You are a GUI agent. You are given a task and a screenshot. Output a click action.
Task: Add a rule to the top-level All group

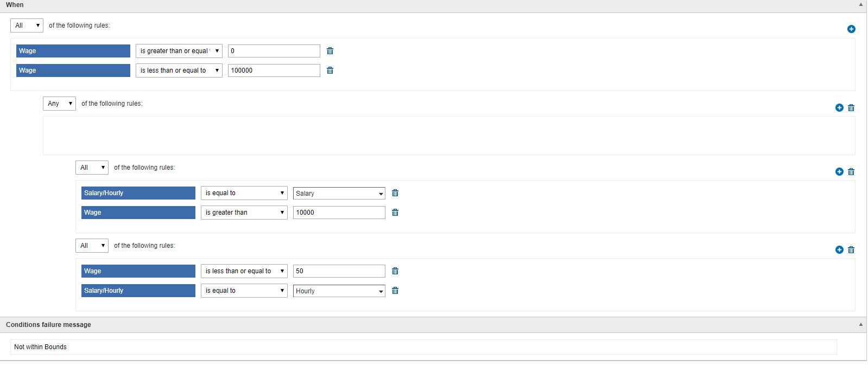[851, 29]
